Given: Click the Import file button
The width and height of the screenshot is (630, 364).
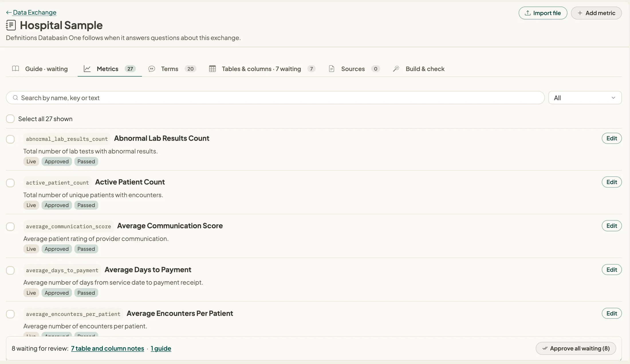Looking at the screenshot, I should 543,13.
